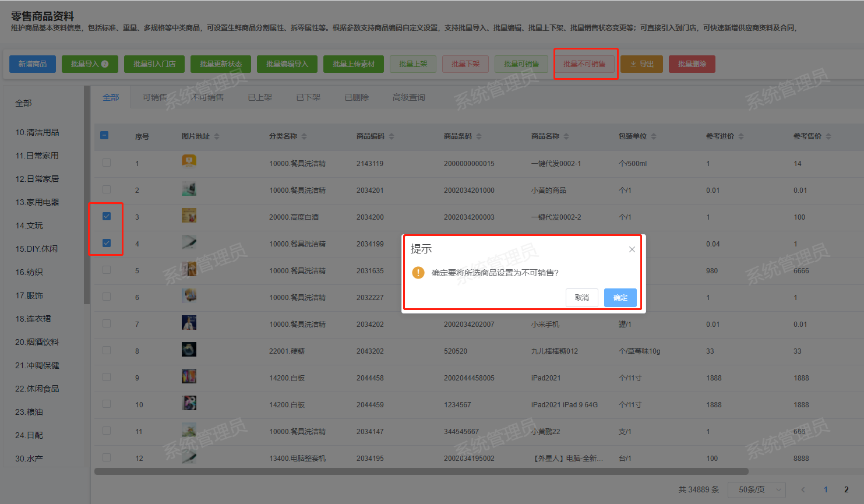Click the 批量引入门店 button

coord(154,64)
